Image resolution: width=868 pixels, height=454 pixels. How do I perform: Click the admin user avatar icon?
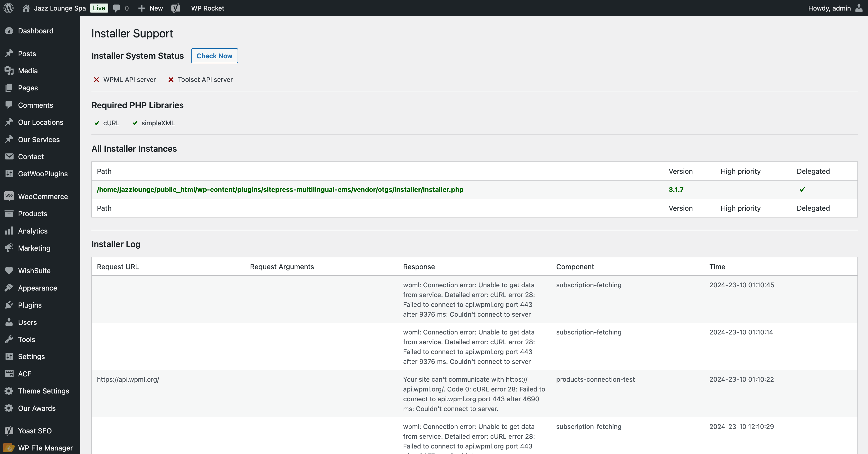pyautogui.click(x=859, y=8)
